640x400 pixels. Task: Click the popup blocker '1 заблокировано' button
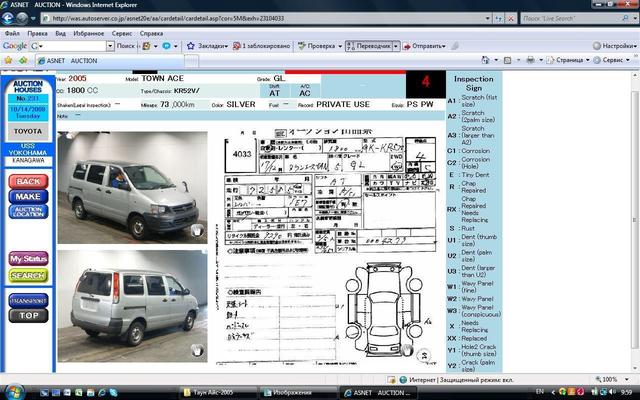(261, 46)
